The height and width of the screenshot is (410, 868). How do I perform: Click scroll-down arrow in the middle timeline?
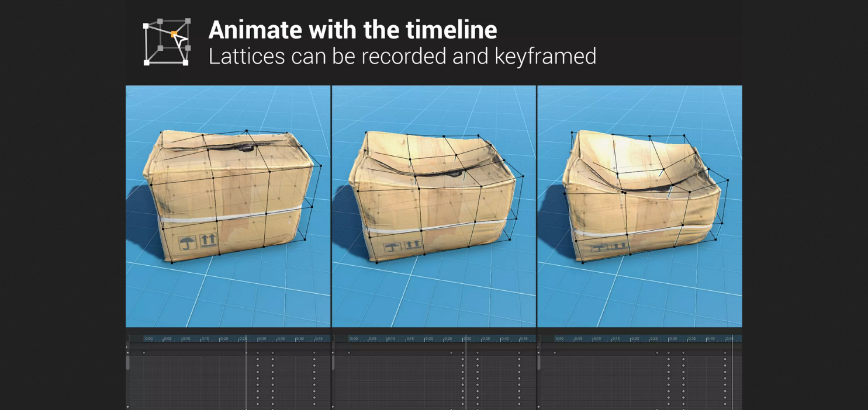click(x=333, y=406)
